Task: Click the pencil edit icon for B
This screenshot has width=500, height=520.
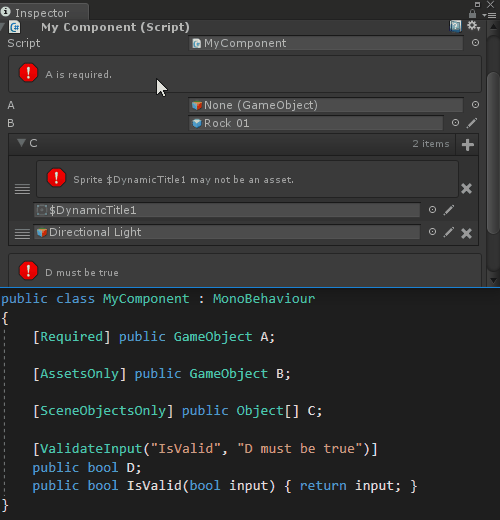Action: point(472,123)
